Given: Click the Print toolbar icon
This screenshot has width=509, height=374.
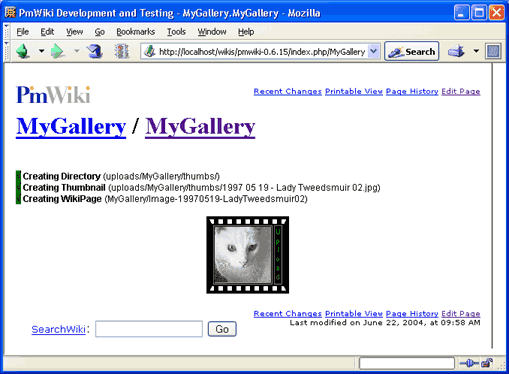Looking at the screenshot, I should (456, 51).
